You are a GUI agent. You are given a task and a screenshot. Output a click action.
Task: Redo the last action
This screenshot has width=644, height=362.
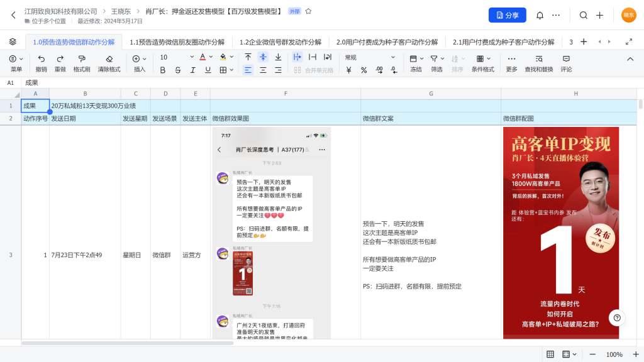pyautogui.click(x=60, y=63)
